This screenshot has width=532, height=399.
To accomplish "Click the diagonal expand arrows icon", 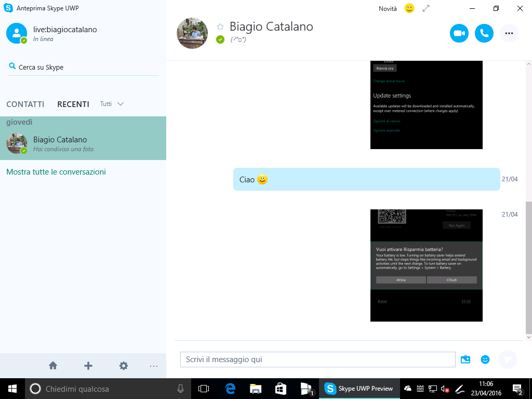I will [426, 8].
